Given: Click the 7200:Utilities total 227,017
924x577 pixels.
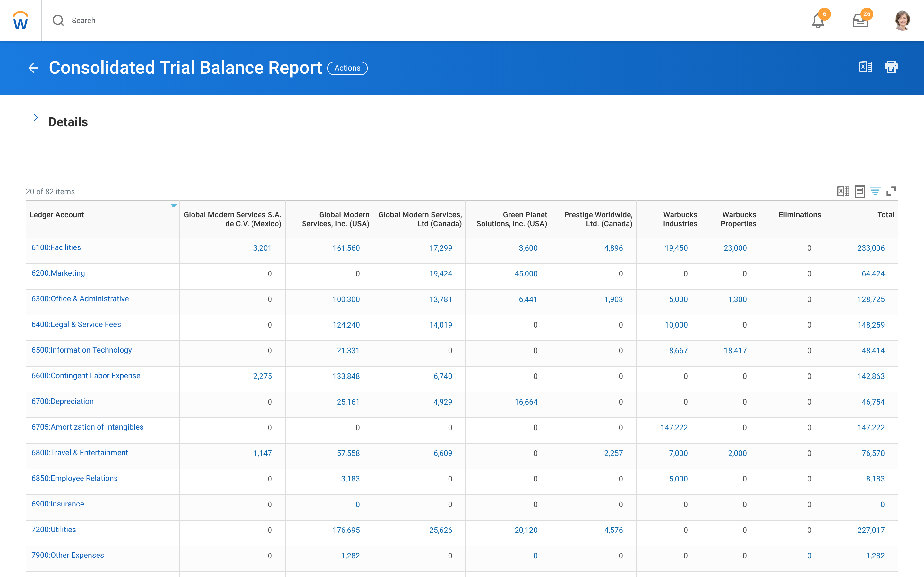Looking at the screenshot, I should click(x=870, y=530).
